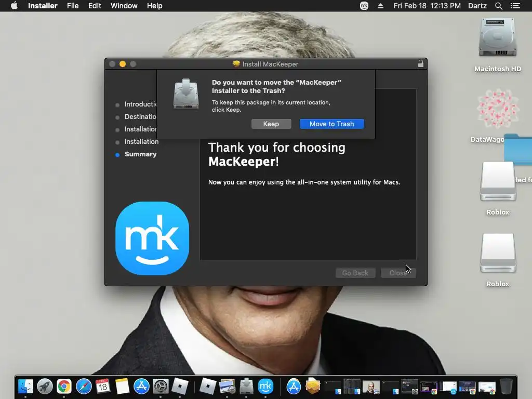The image size is (532, 399).
Task: Open Calendar from the Dock
Action: (x=103, y=386)
